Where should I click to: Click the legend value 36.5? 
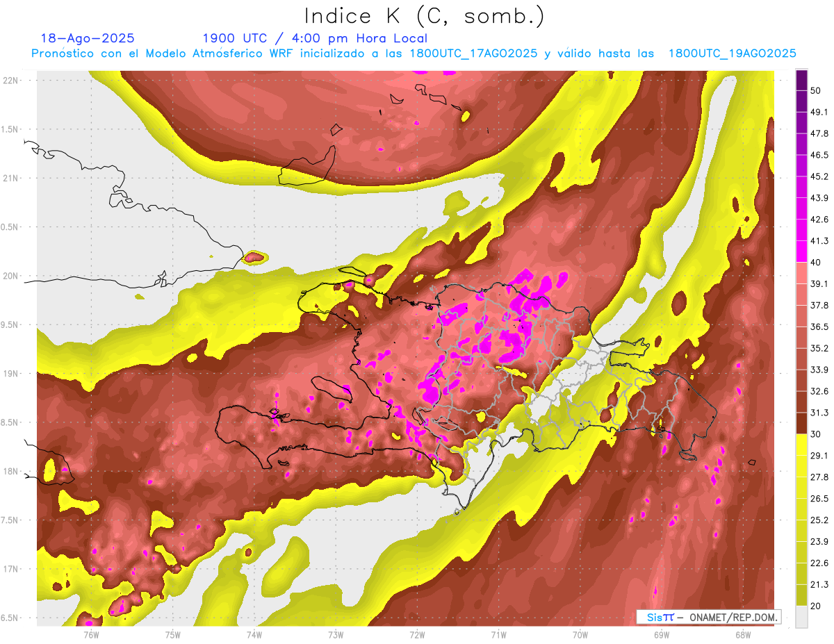coord(819,327)
